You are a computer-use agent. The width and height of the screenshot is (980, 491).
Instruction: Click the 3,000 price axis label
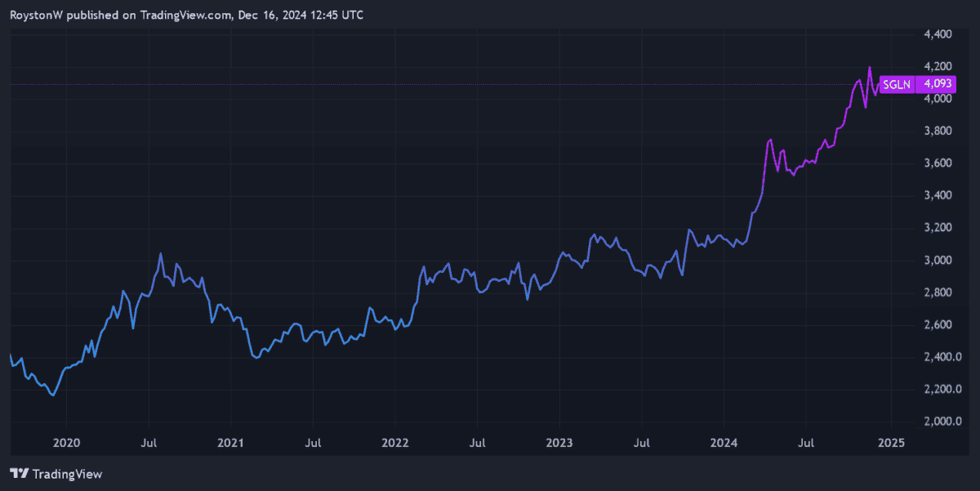click(938, 261)
